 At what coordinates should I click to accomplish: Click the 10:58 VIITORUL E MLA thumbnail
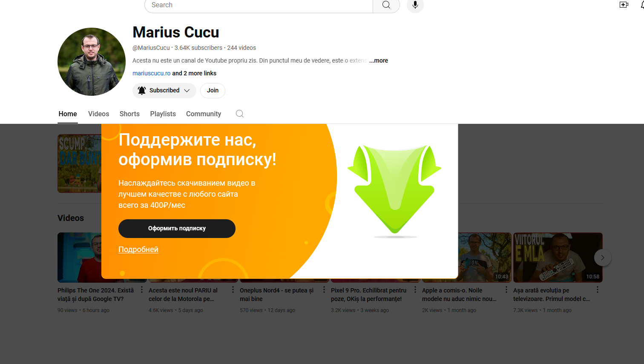click(x=558, y=257)
